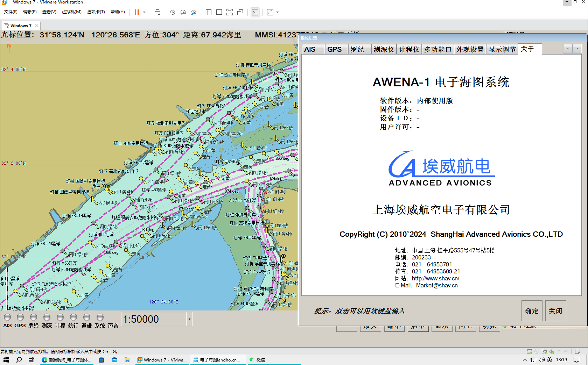
Task: Open the 文件(F) menu
Action: 11,12
